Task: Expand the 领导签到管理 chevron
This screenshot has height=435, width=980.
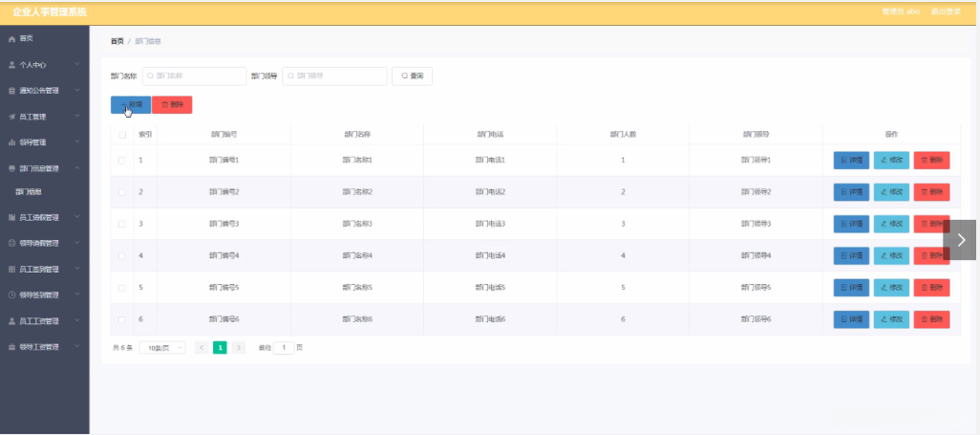Action: 76,294
